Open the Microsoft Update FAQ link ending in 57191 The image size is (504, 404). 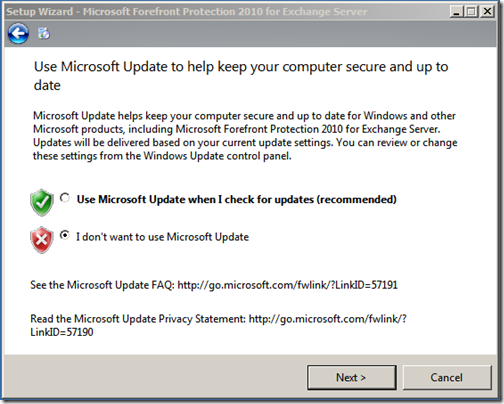[x=287, y=285]
